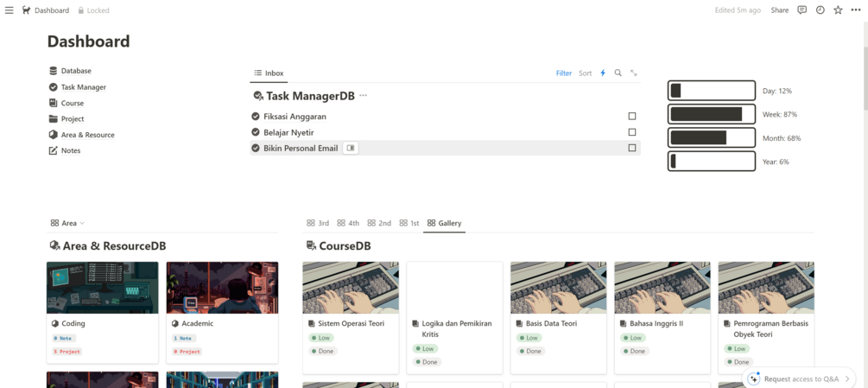Tick the Fiksasi Anggaran checkbox
The image size is (868, 388).
click(x=632, y=117)
